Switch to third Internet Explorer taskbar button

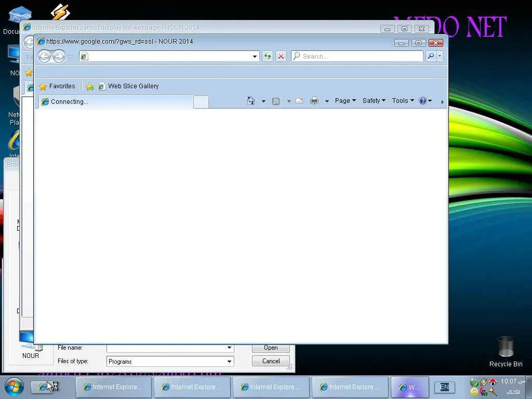(271, 387)
